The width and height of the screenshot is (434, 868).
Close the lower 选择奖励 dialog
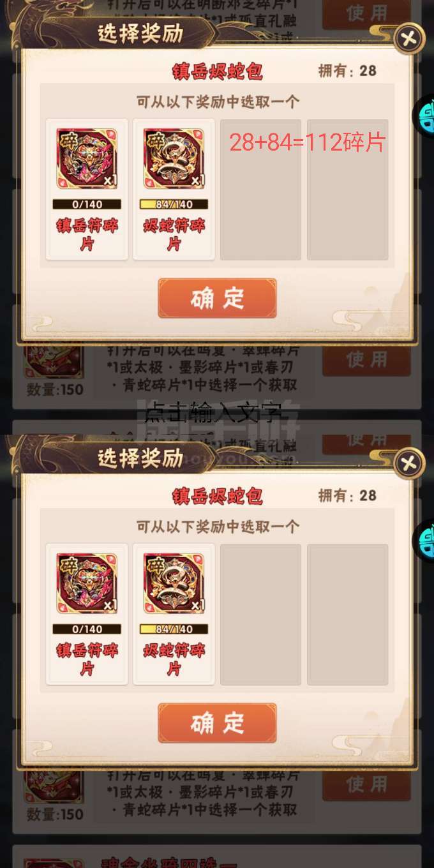coord(408,464)
